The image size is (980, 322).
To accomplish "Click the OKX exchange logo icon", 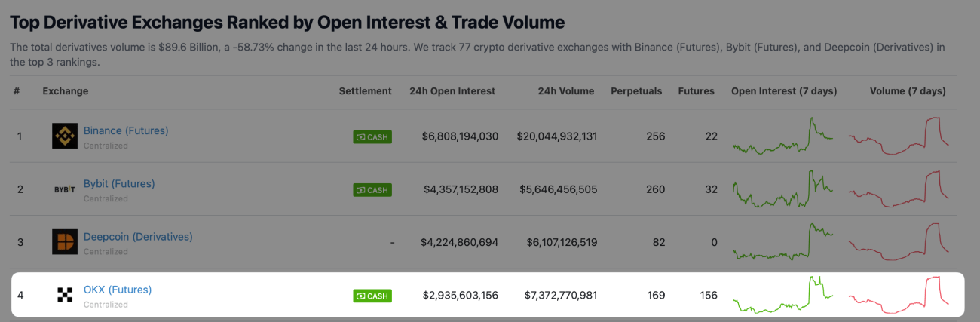I will click(65, 295).
